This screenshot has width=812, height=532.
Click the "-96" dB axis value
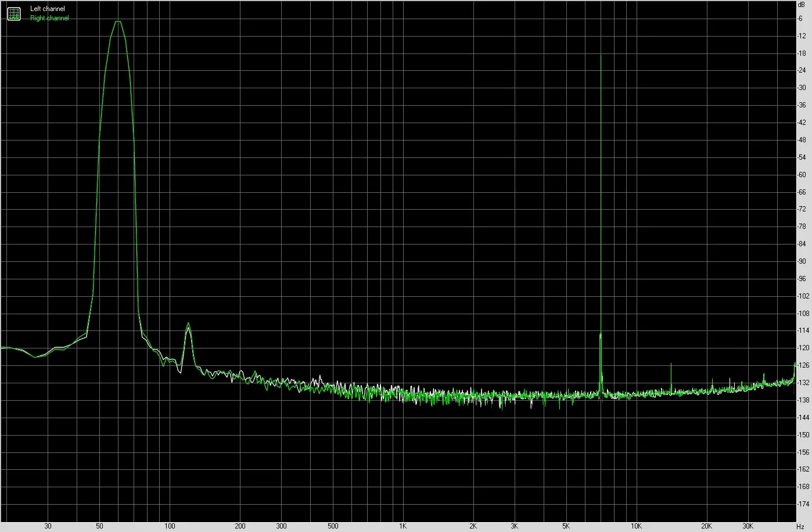[x=802, y=279]
